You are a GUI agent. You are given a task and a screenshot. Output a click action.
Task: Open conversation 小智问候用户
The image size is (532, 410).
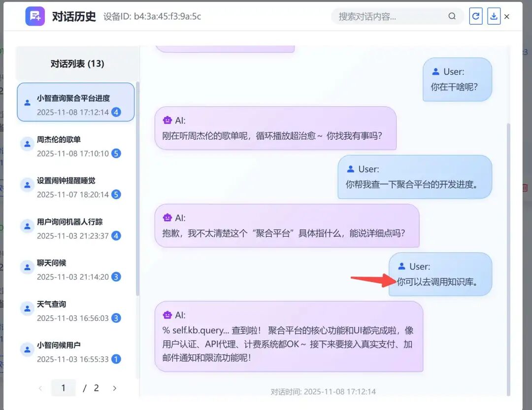(76, 352)
